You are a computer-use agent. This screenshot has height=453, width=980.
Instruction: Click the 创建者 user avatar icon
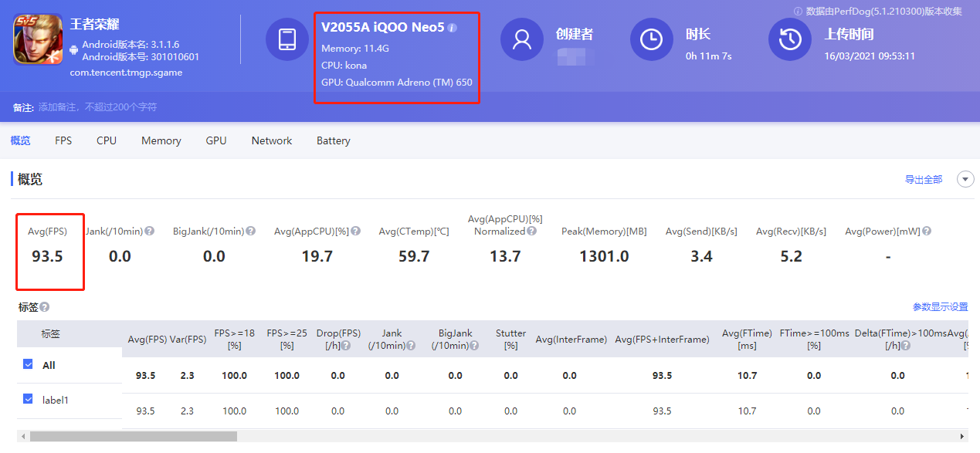coord(522,39)
